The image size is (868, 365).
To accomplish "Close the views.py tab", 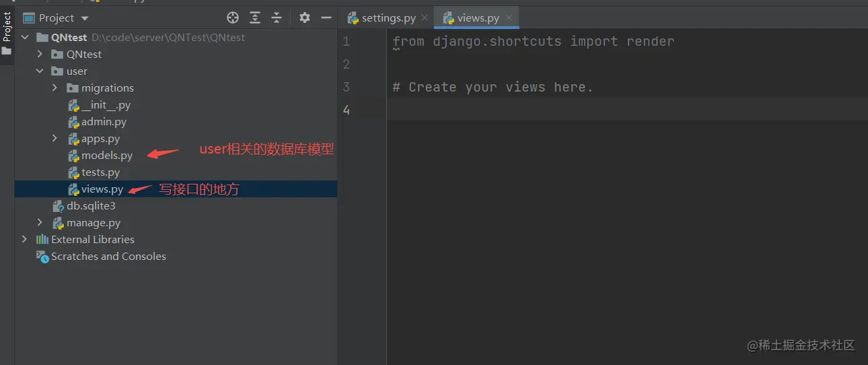I will [509, 18].
